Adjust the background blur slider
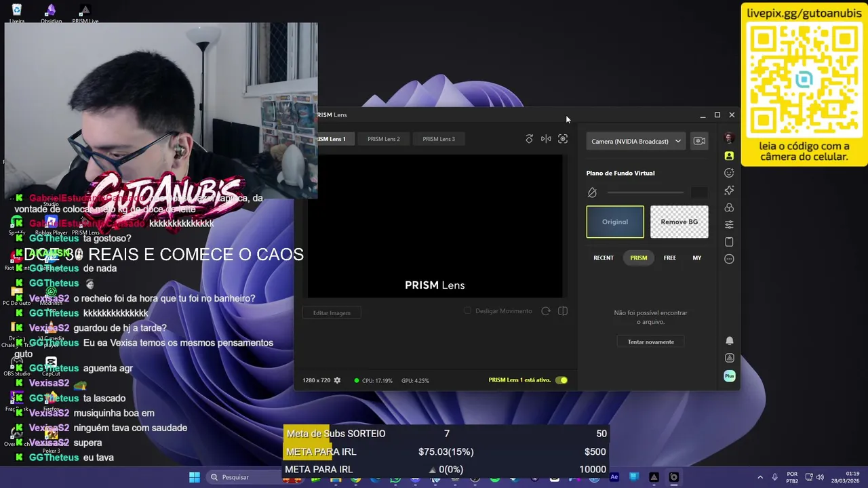 click(x=646, y=192)
